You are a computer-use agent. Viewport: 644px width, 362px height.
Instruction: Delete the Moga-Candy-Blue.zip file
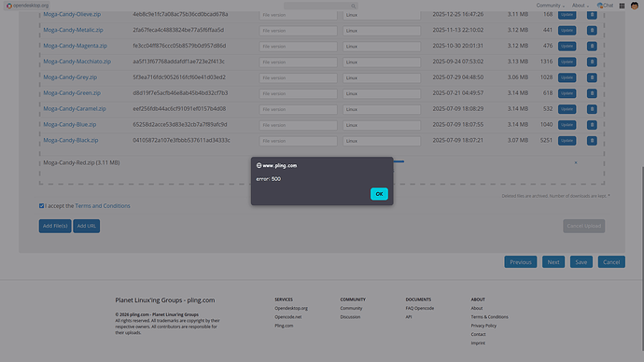[x=592, y=125]
